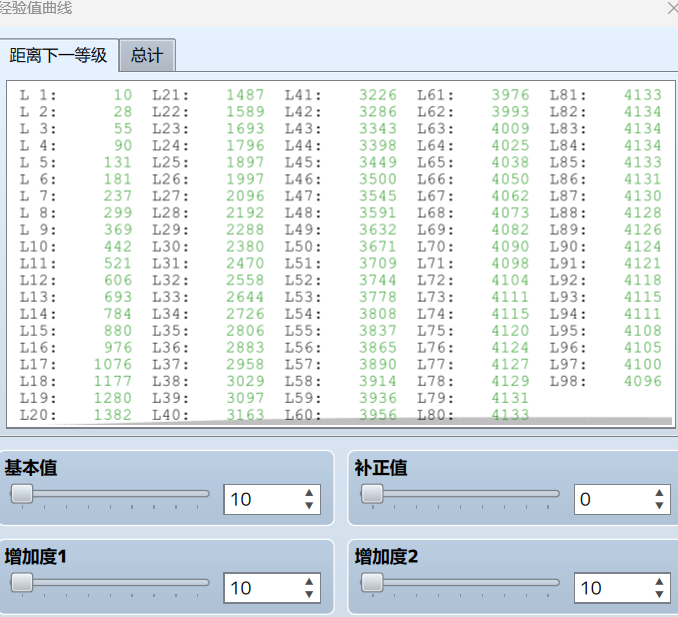
Task: Focus the 基本值 number field
Action: 272,499
